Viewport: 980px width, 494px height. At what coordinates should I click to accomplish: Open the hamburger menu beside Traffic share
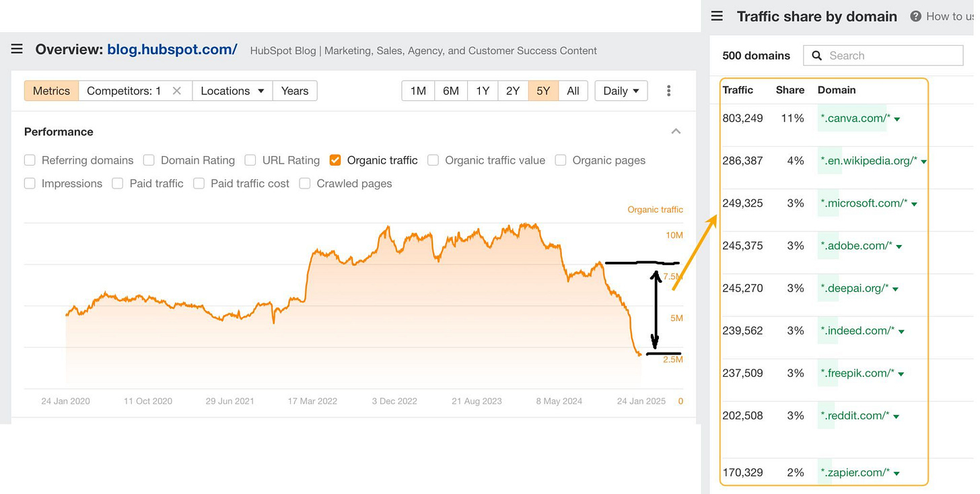click(x=717, y=16)
